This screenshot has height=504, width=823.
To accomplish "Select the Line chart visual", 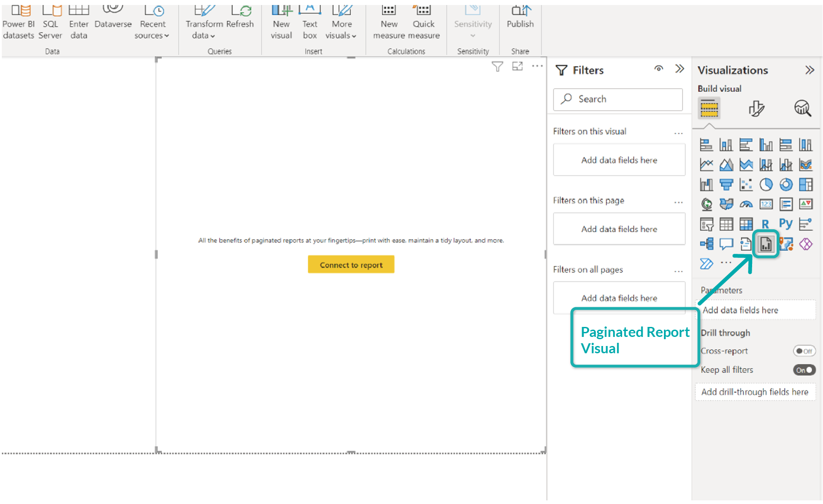I will click(706, 165).
